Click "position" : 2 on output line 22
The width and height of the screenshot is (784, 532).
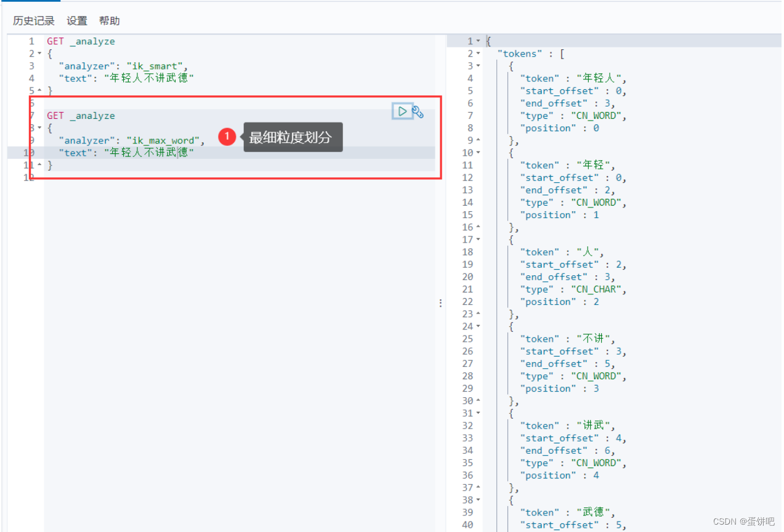[x=559, y=302]
